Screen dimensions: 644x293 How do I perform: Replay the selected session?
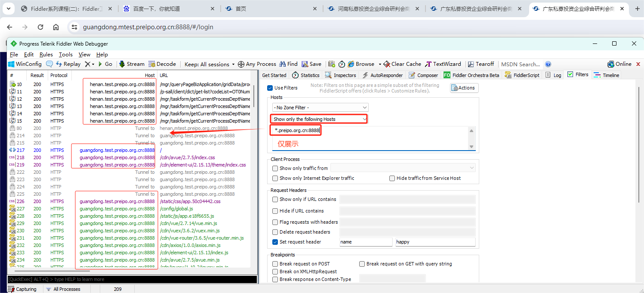point(68,64)
